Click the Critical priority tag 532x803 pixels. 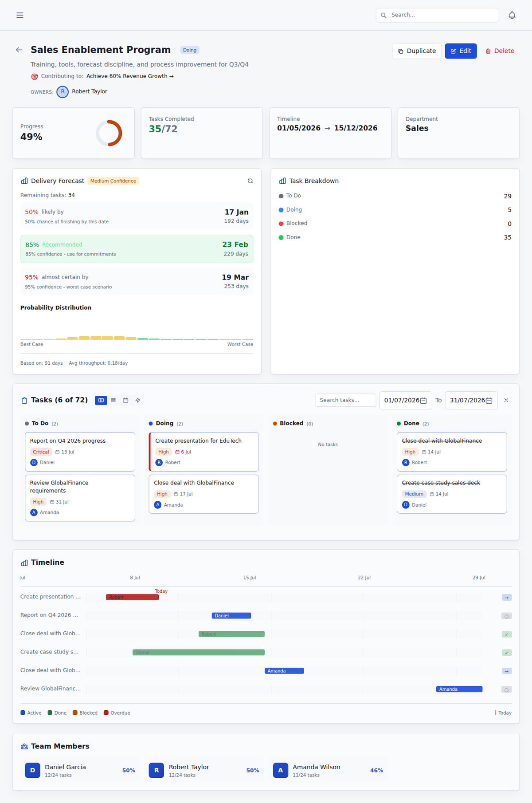(41, 452)
